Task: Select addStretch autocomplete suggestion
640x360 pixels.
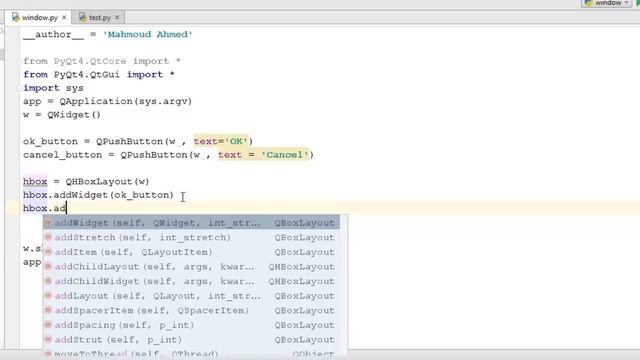Action: click(191, 238)
